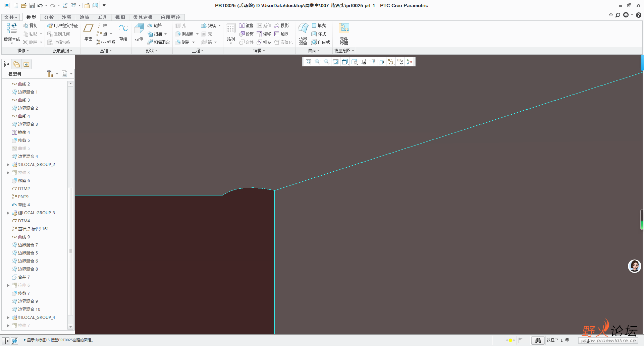Select 边界混合 10 in model tree
Viewport: 644px width, 346px height.
tap(26, 309)
